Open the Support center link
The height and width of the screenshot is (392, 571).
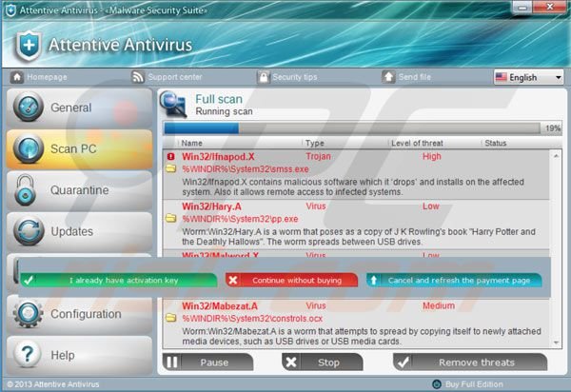tap(175, 77)
